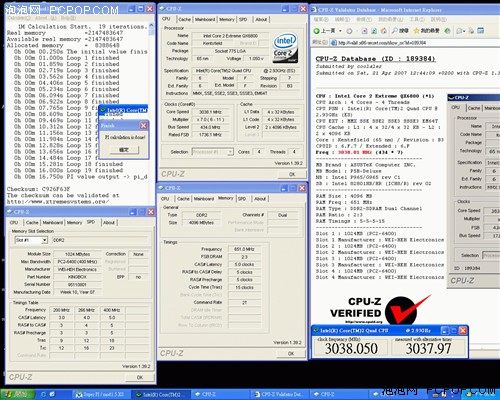Open Search with the magnifying glass icon
Screen dimensions: 500x400
395,31
